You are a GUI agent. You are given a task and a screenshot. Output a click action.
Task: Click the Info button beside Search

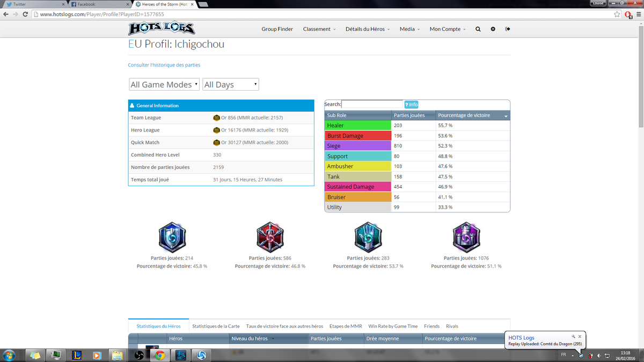coord(411,105)
